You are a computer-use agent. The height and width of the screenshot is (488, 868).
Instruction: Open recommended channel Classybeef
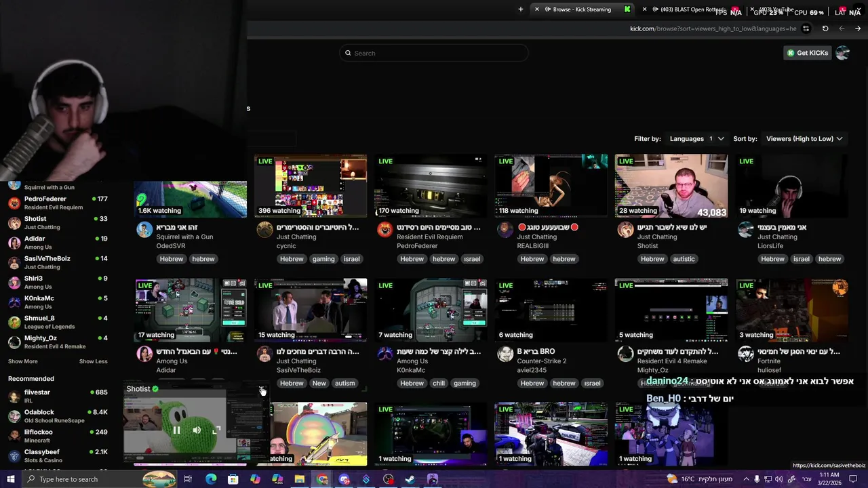[x=58, y=455]
